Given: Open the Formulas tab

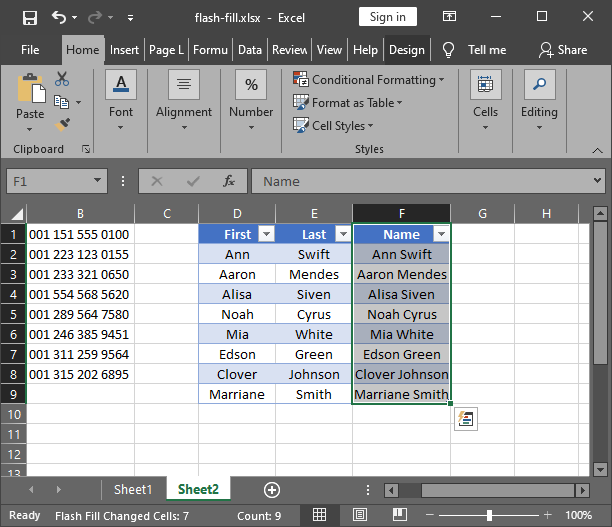Looking at the screenshot, I should point(210,50).
